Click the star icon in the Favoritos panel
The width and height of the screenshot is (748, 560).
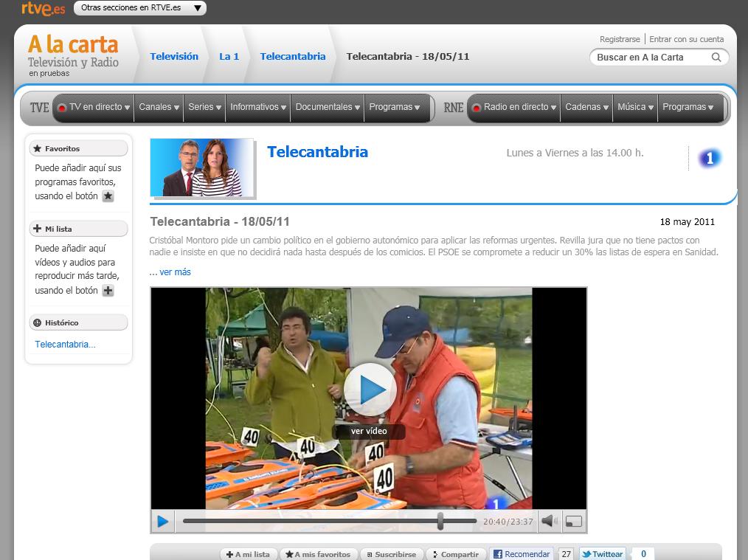[x=108, y=196]
